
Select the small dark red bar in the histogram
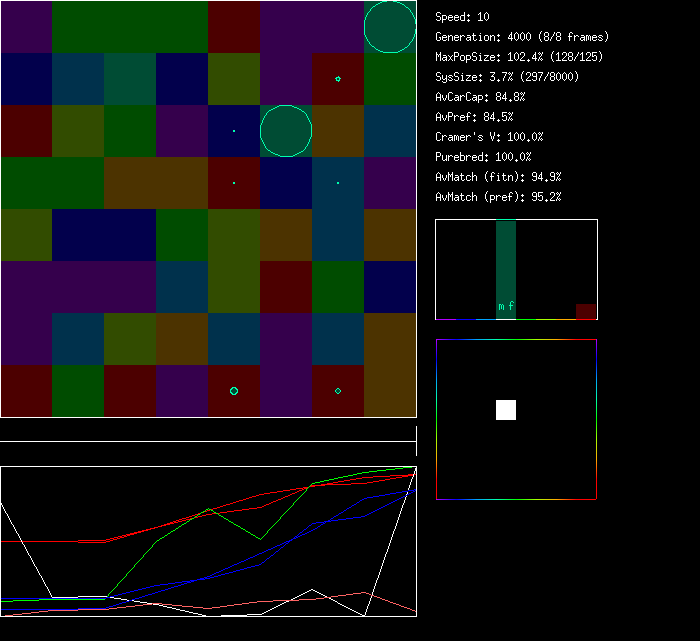click(586, 311)
